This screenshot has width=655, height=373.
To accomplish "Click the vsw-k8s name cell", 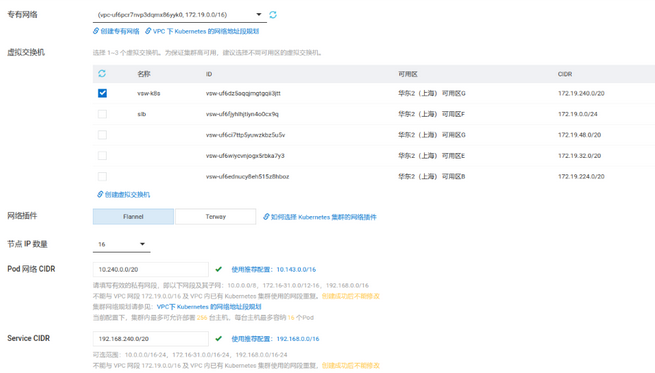I will tap(149, 93).
